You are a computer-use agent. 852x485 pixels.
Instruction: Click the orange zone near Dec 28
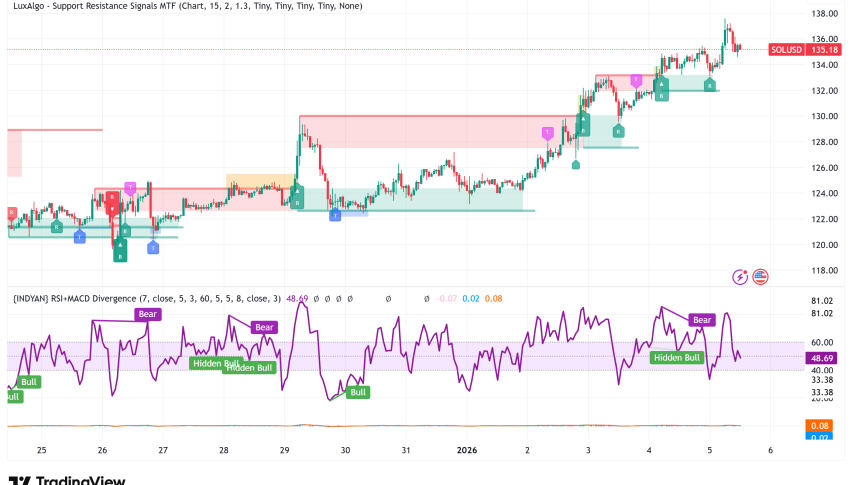(261, 181)
